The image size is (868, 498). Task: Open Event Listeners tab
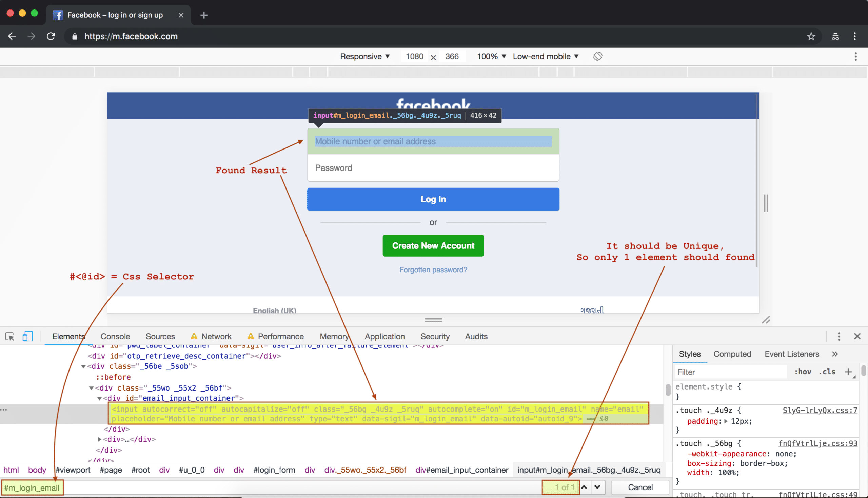pyautogui.click(x=792, y=354)
